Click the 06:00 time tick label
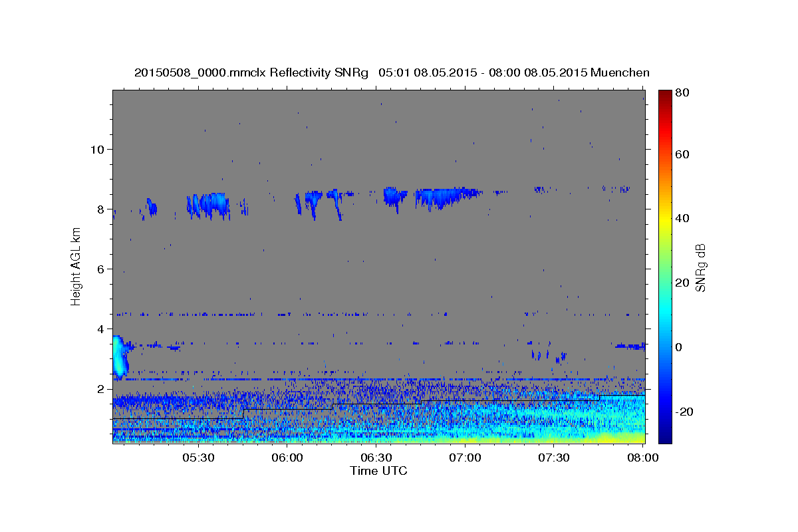Image resolution: width=798 pixels, height=532 pixels. tap(287, 458)
